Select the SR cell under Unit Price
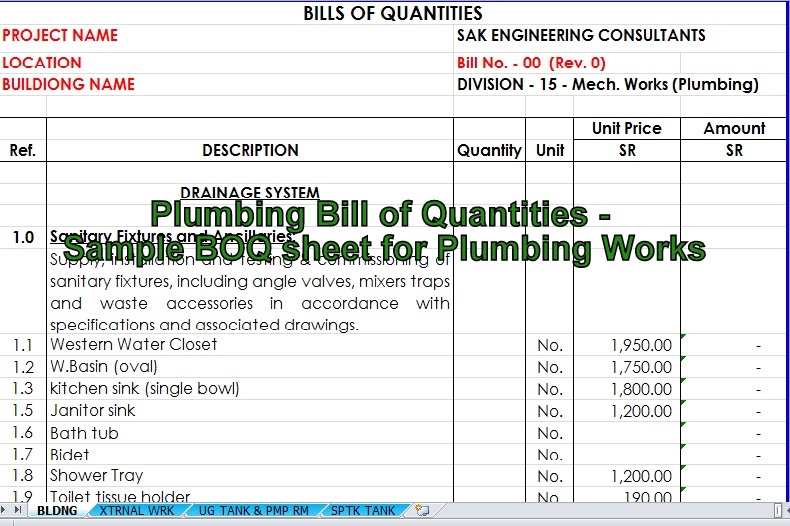The image size is (790, 526). (627, 150)
